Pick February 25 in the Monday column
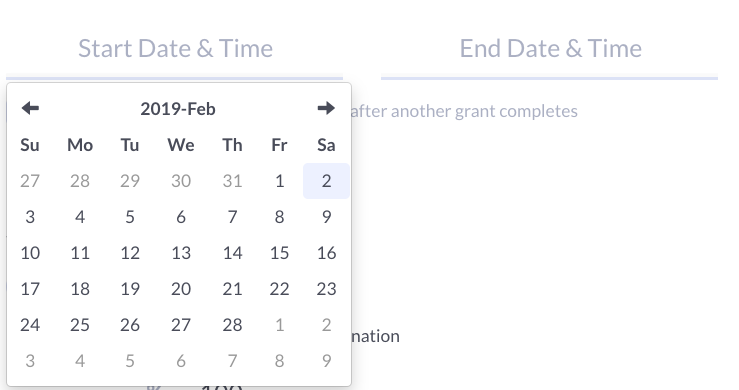The height and width of the screenshot is (390, 739). 80,325
